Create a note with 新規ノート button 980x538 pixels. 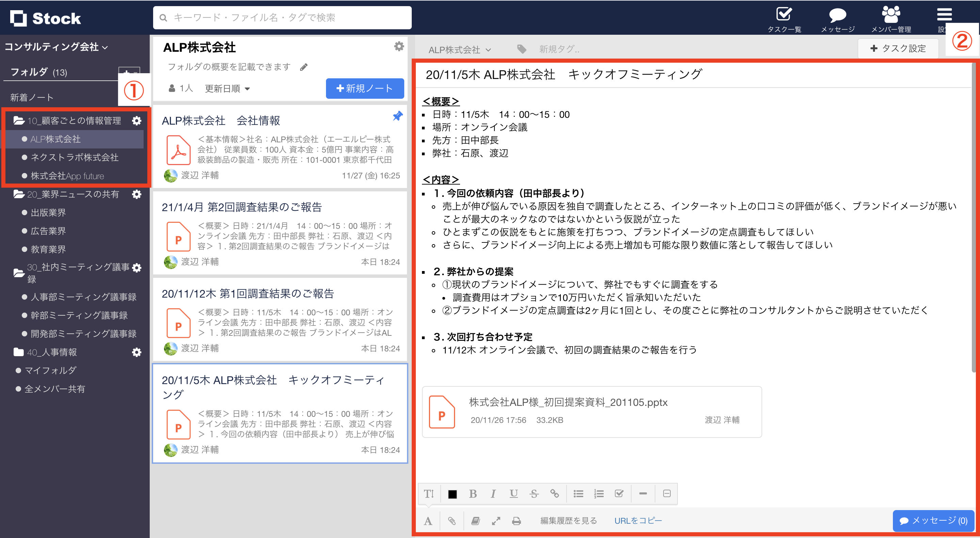[x=365, y=89]
